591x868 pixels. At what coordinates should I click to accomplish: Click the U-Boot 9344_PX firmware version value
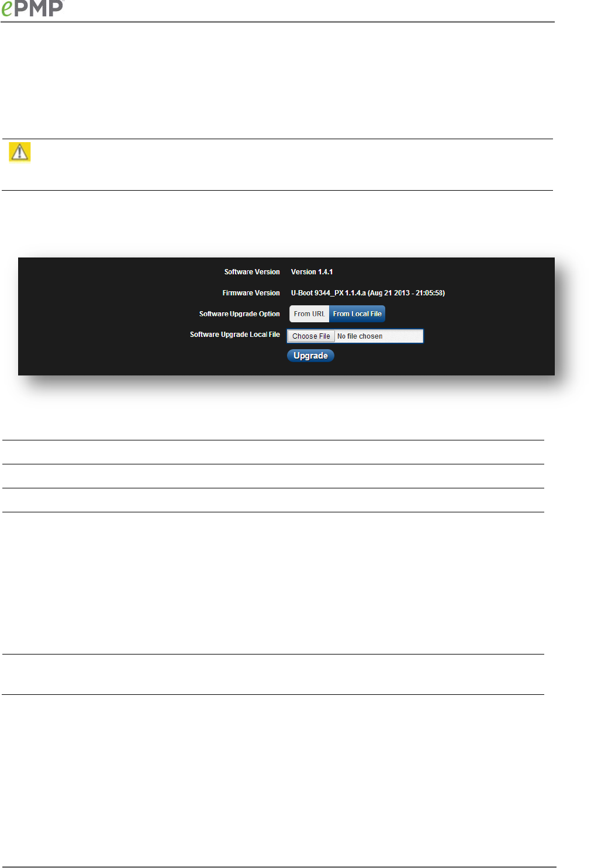(368, 293)
